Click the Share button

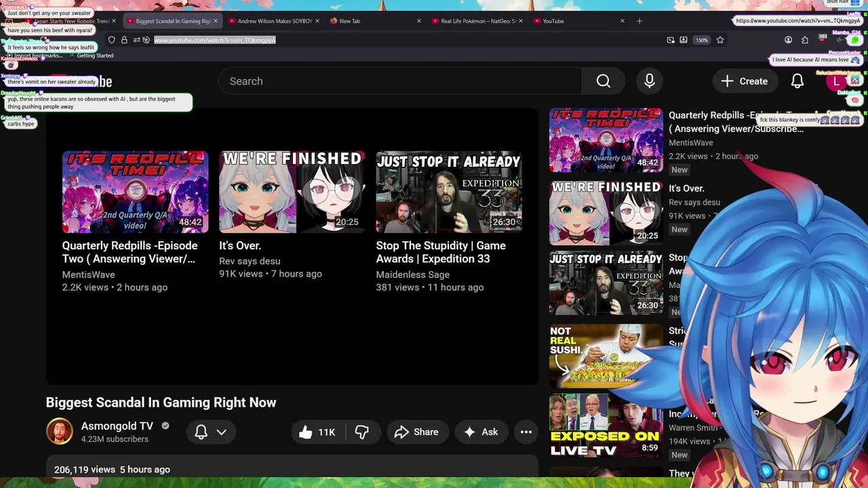pyautogui.click(x=416, y=432)
